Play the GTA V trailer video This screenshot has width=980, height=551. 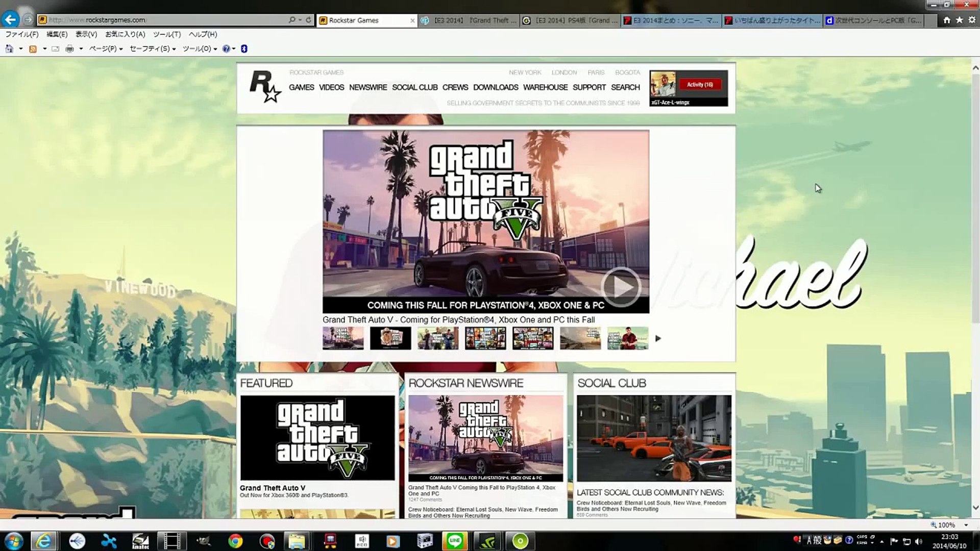click(x=620, y=287)
